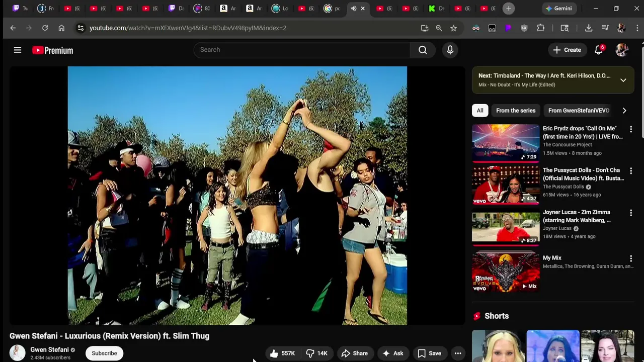
Task: Open the YouTube account avatar menu
Action: tap(622, 50)
